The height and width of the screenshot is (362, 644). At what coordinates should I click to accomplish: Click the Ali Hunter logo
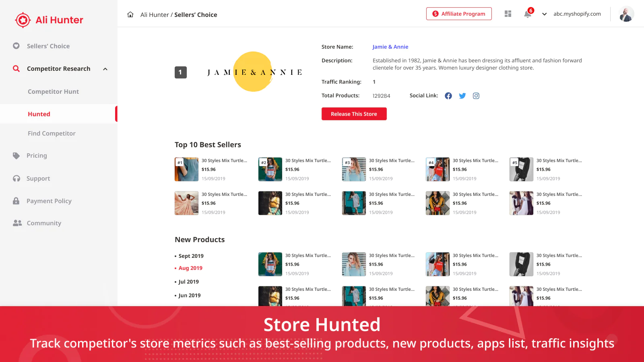point(49,20)
